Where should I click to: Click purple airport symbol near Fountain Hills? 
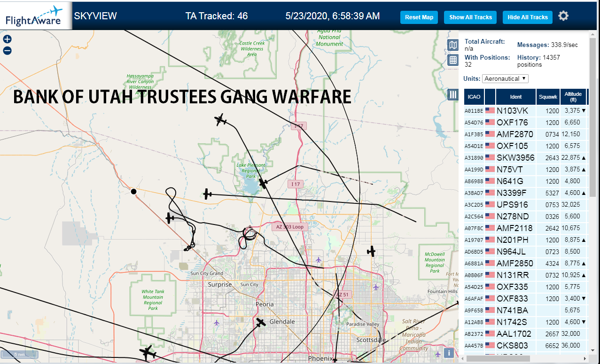(x=375, y=287)
